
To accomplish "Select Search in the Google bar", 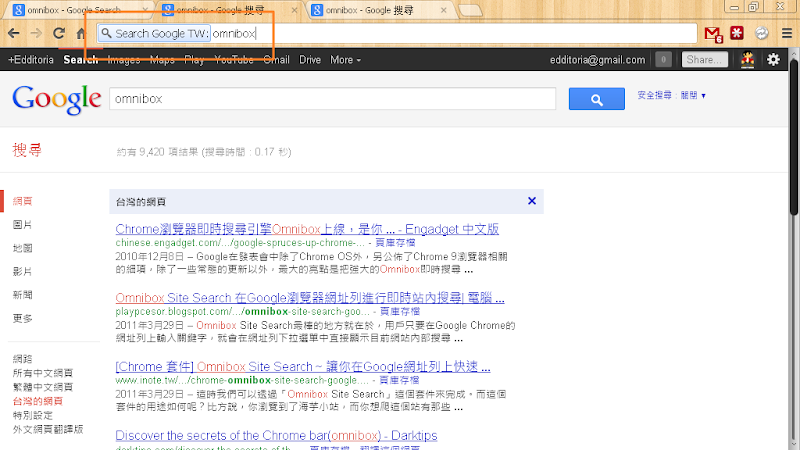I will [81, 60].
